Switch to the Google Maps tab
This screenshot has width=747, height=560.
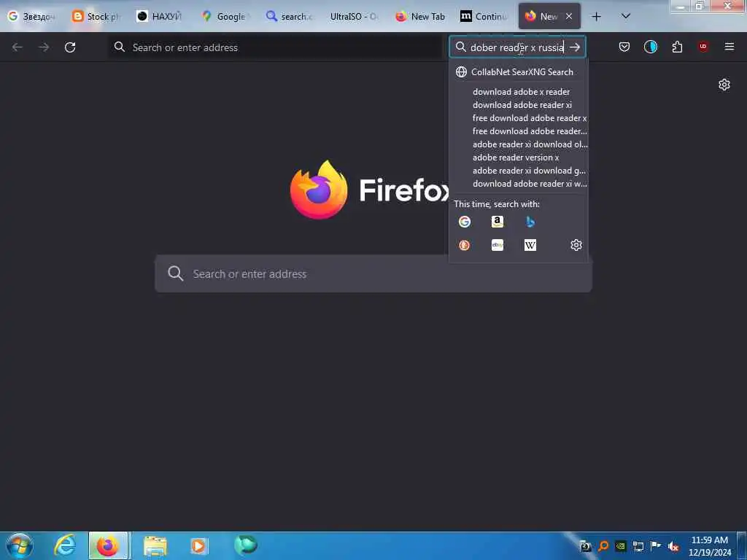click(x=224, y=16)
